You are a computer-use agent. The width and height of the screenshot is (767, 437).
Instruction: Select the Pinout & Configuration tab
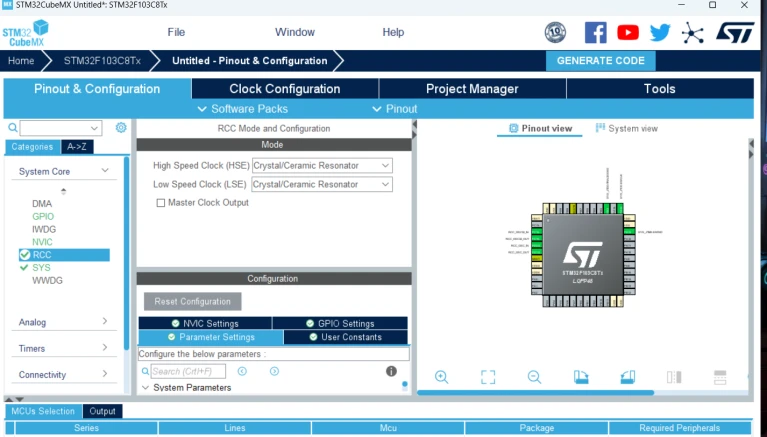click(x=97, y=89)
